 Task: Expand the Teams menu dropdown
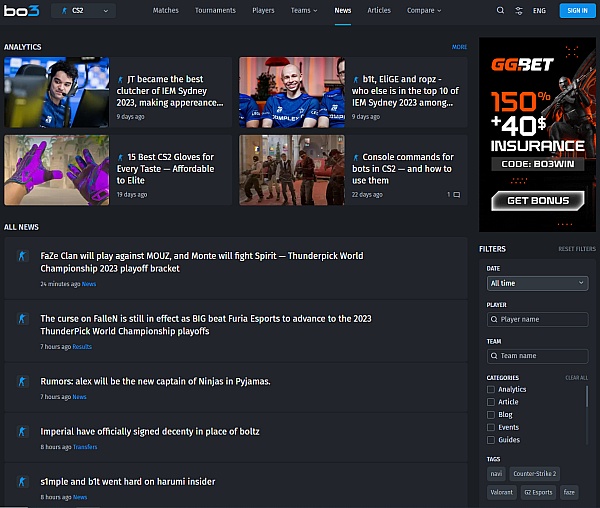[x=304, y=10]
